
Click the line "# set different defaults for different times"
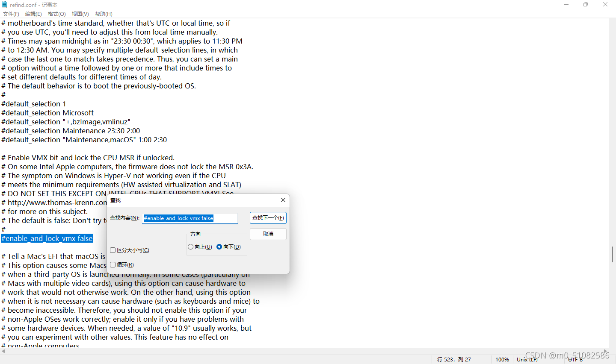coord(82,77)
